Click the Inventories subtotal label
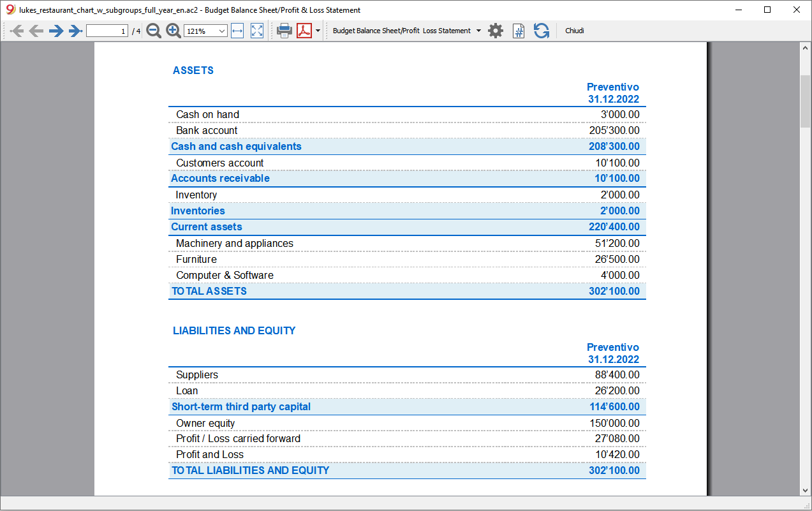This screenshot has width=812, height=511. click(198, 211)
